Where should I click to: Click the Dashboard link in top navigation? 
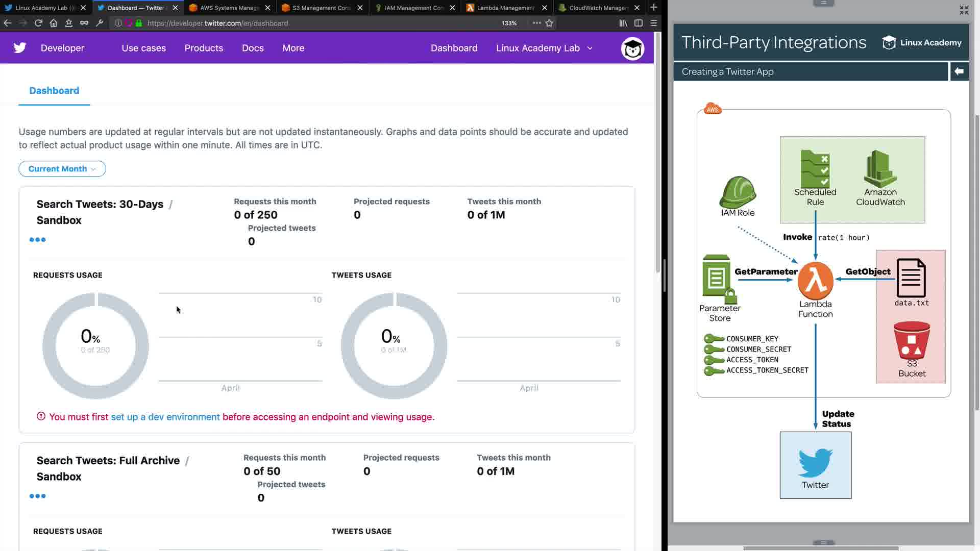coord(454,48)
